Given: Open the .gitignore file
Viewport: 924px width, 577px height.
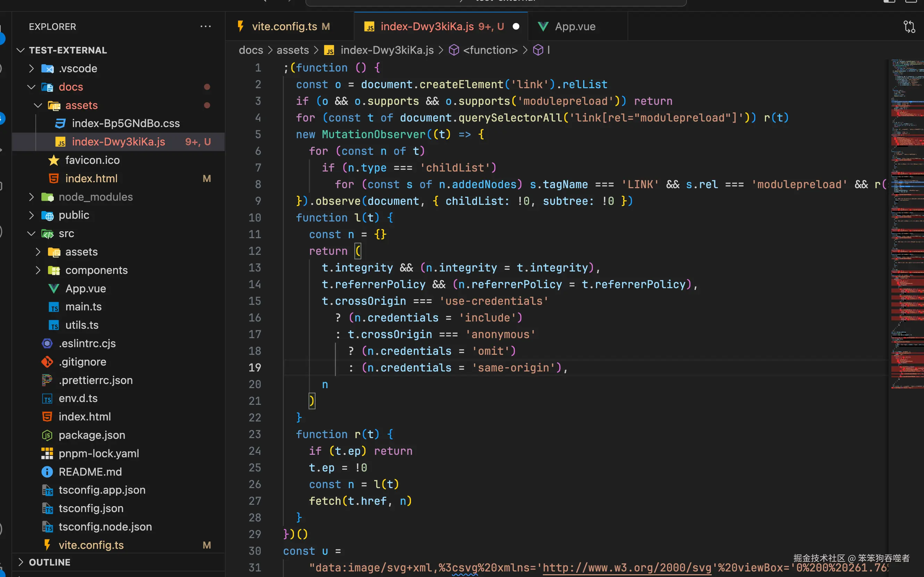Looking at the screenshot, I should (82, 362).
